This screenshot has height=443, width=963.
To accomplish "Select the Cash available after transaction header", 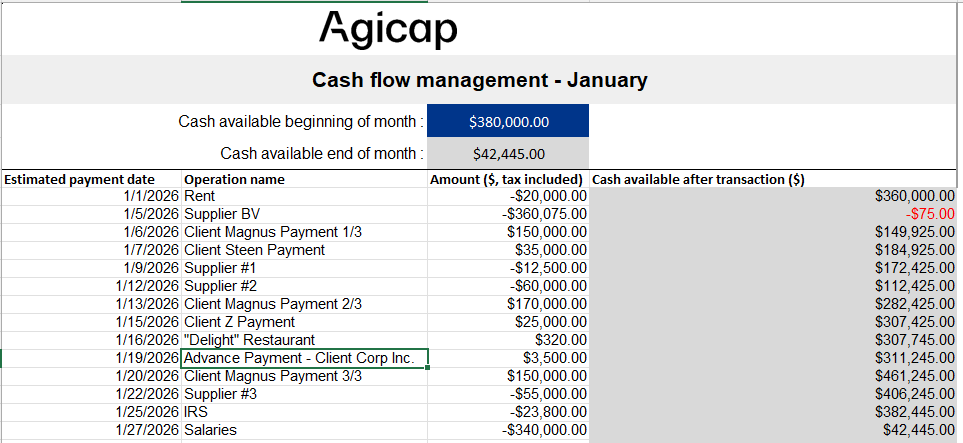I will tap(773, 179).
